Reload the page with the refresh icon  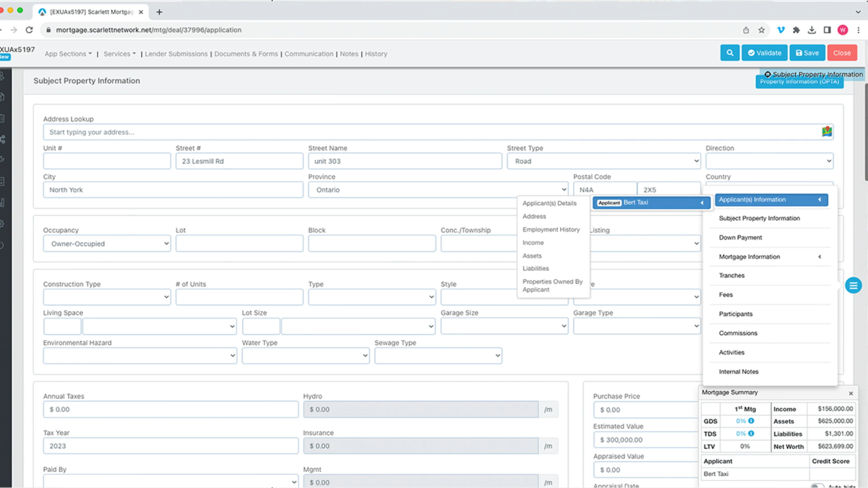(x=29, y=30)
